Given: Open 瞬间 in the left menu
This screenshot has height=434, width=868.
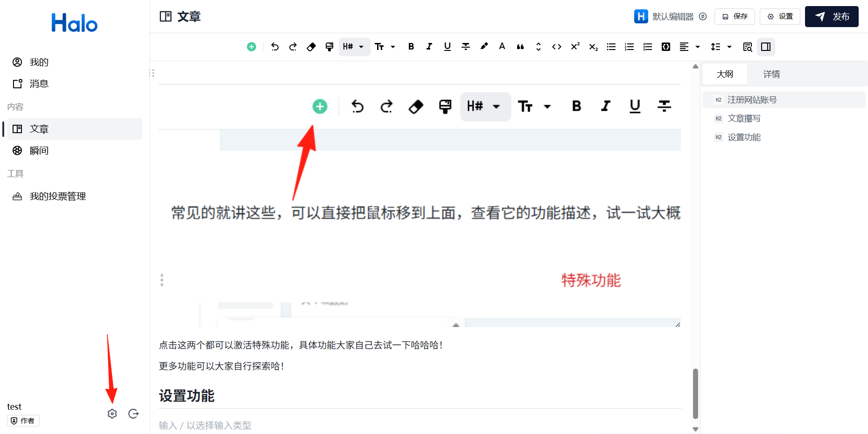Looking at the screenshot, I should [39, 150].
